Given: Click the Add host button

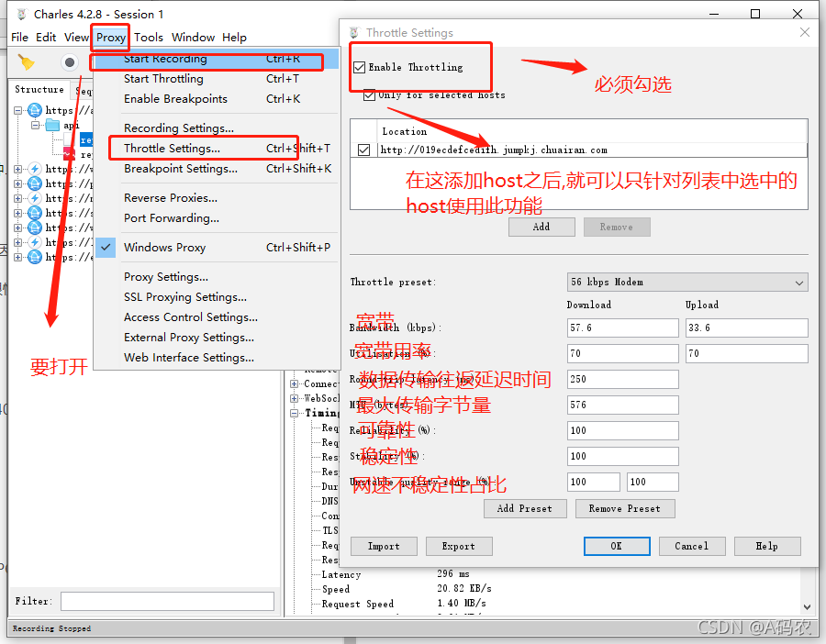Looking at the screenshot, I should coord(541,227).
